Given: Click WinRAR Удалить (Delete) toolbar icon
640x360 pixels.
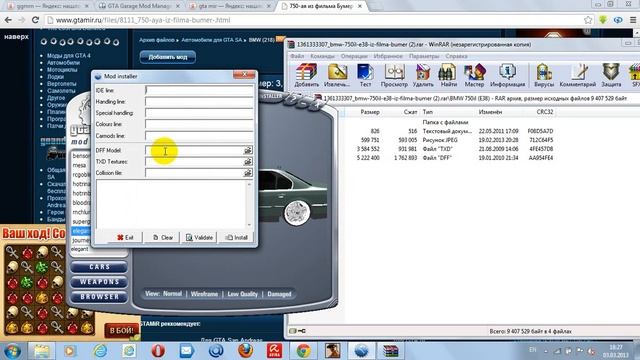Looking at the screenshot, I should click(x=423, y=75).
